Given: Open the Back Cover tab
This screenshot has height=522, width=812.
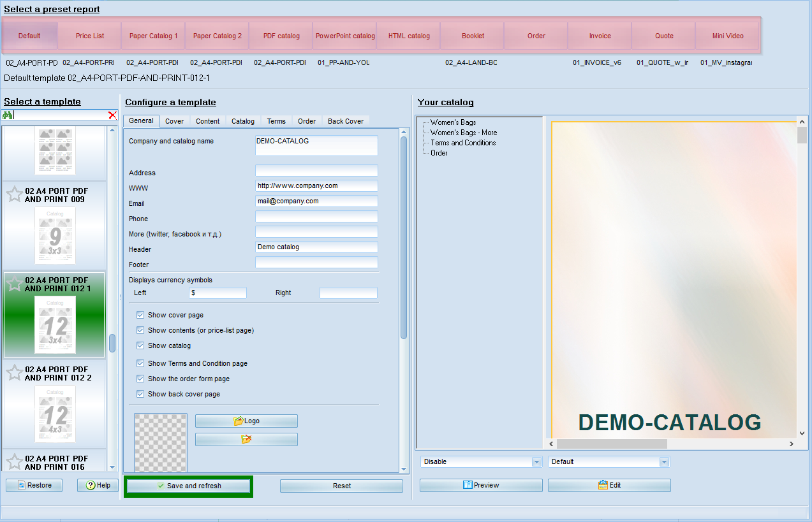Looking at the screenshot, I should 345,121.
